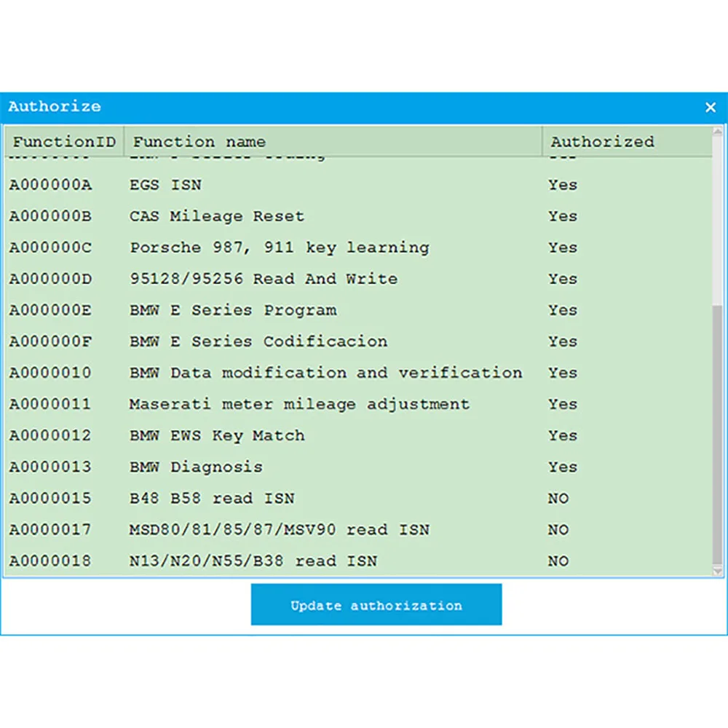Select function ID A000000D
This screenshot has height=728, width=728.
[50, 279]
